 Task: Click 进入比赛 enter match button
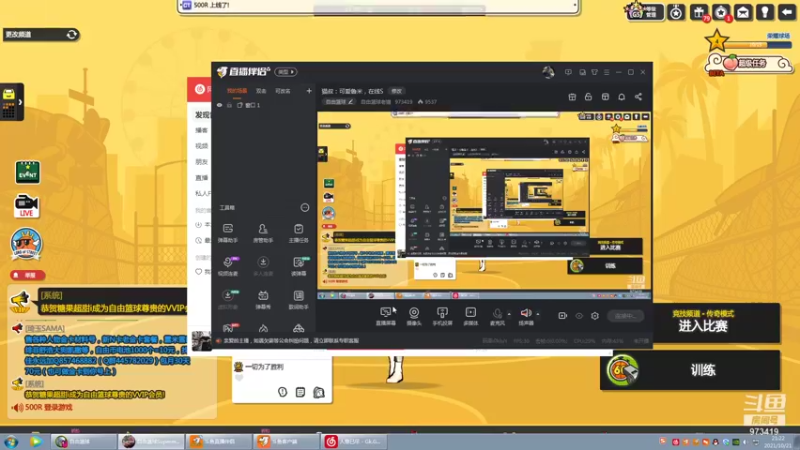click(703, 322)
